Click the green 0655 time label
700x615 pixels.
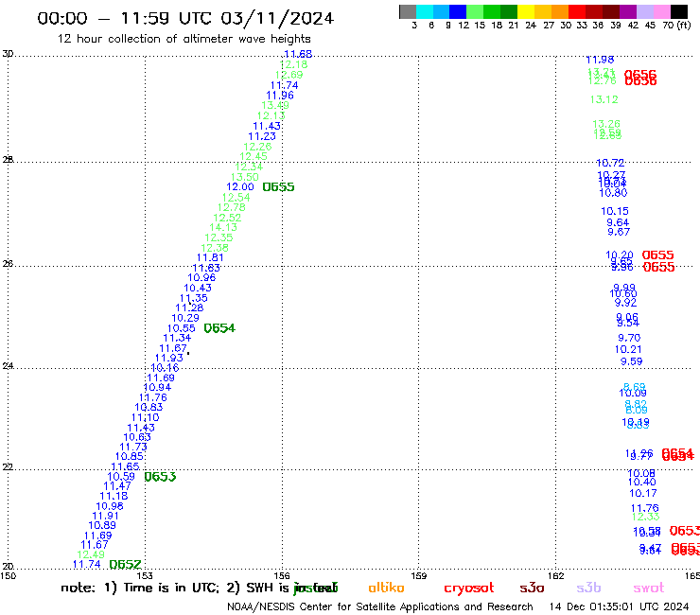[x=278, y=187]
